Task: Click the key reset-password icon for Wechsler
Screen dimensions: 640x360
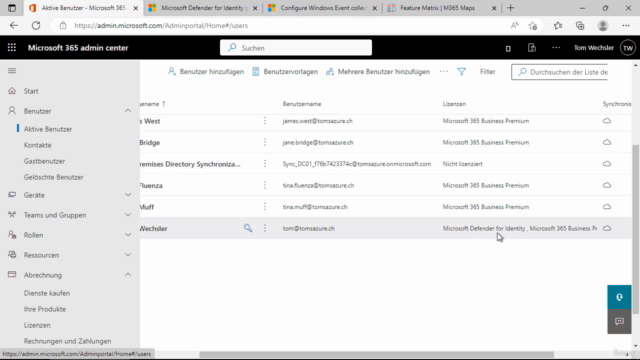Action: pos(248,228)
